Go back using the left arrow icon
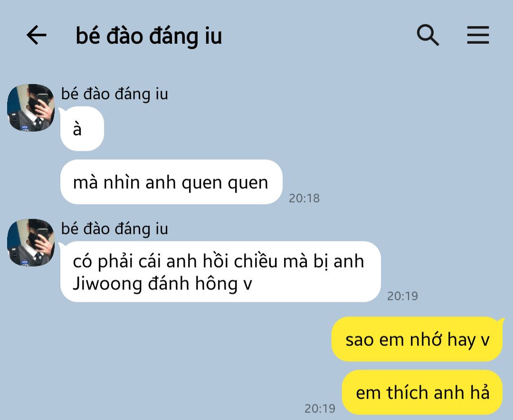The width and height of the screenshot is (513, 420). [x=36, y=35]
